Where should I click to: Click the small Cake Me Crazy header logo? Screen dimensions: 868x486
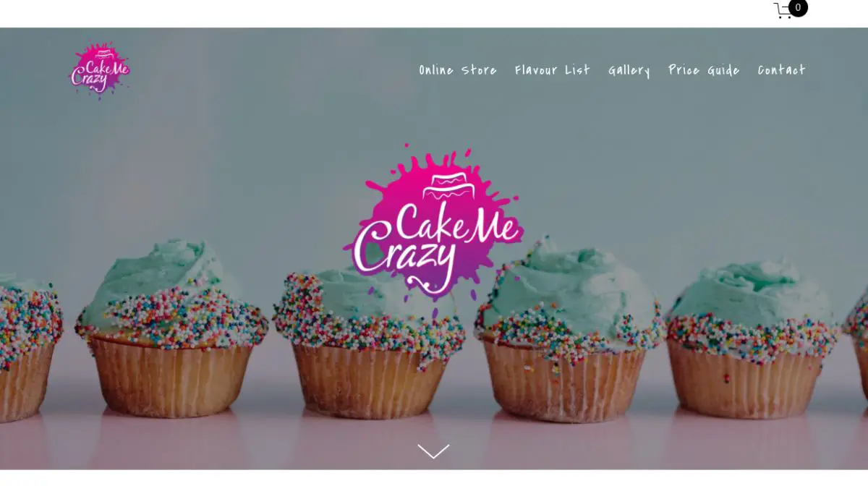(100, 70)
